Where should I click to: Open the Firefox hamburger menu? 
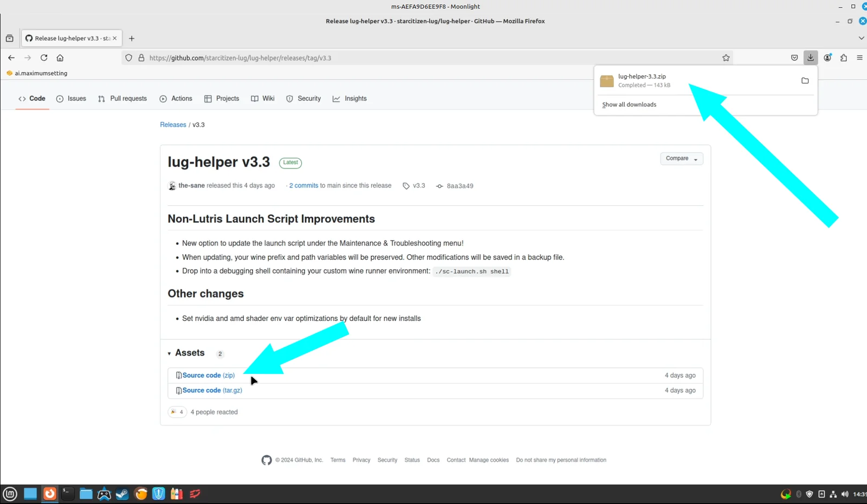(860, 58)
